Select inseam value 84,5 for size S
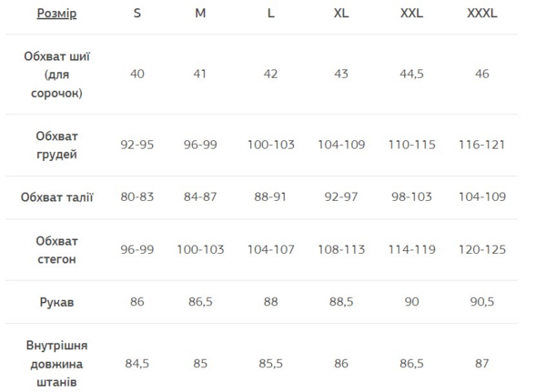The height and width of the screenshot is (392, 546). pyautogui.click(x=137, y=362)
